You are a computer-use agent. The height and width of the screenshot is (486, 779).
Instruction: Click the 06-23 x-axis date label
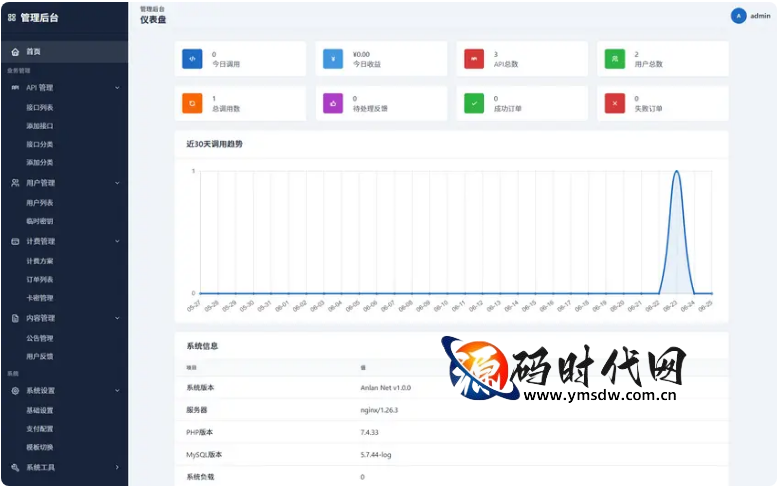pyautogui.click(x=670, y=306)
